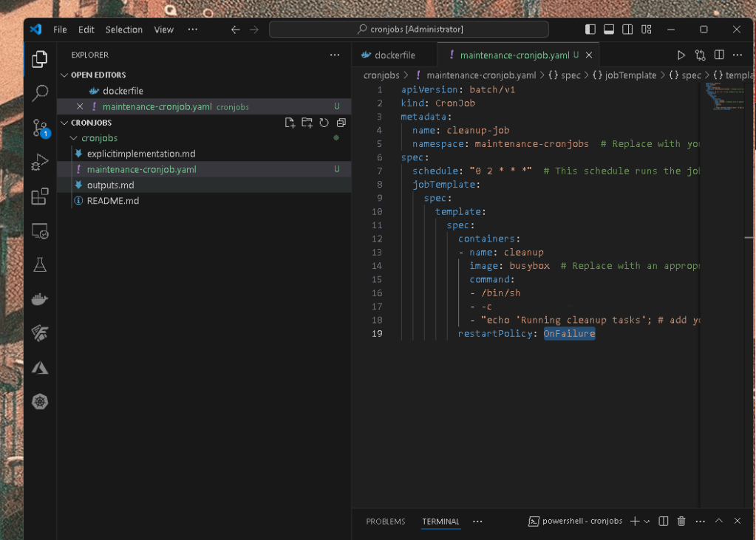Viewport: 756px width, 540px height.
Task: Click the jobTemplate breadcrumb segment
Action: click(624, 75)
